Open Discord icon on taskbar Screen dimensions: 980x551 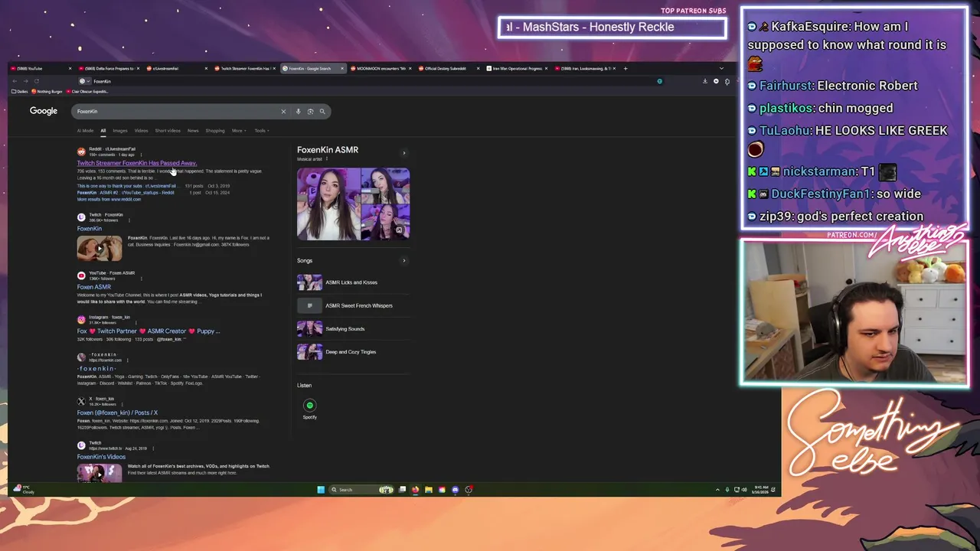pos(456,490)
